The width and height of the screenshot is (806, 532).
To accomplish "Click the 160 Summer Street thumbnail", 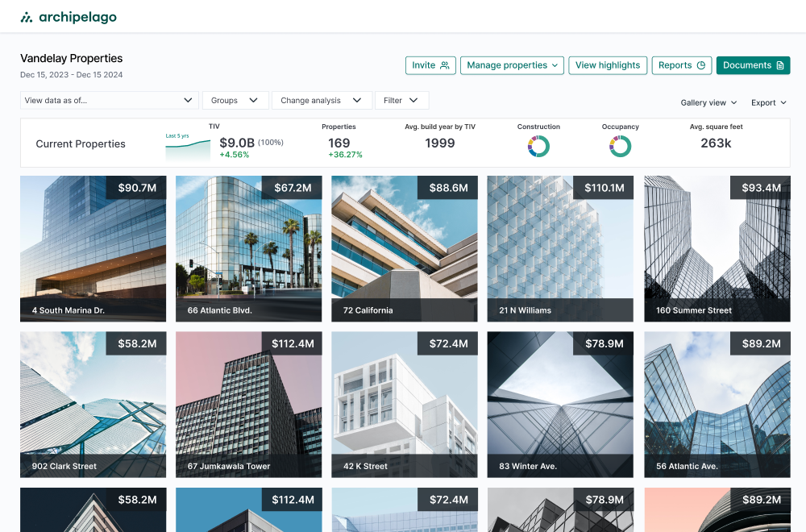I will 717,248.
